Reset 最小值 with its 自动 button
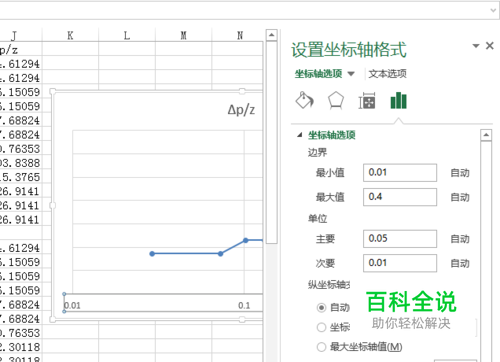Screen dimensions: 500x362 coord(460,173)
